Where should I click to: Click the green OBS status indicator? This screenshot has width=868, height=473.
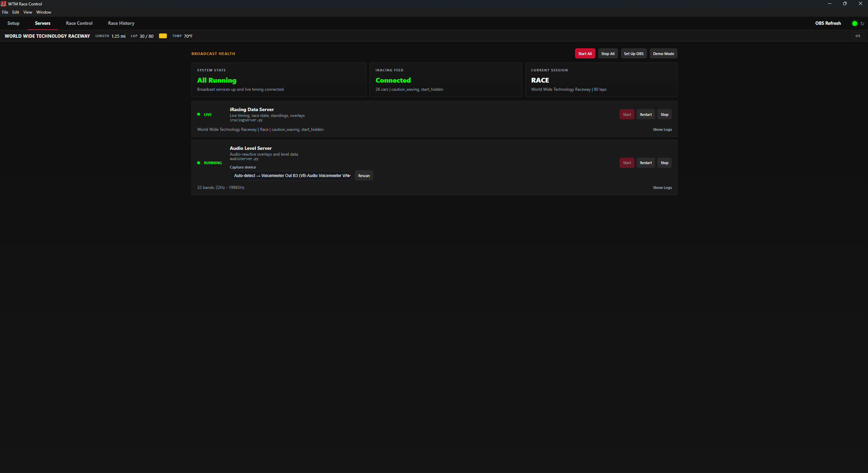tap(855, 23)
